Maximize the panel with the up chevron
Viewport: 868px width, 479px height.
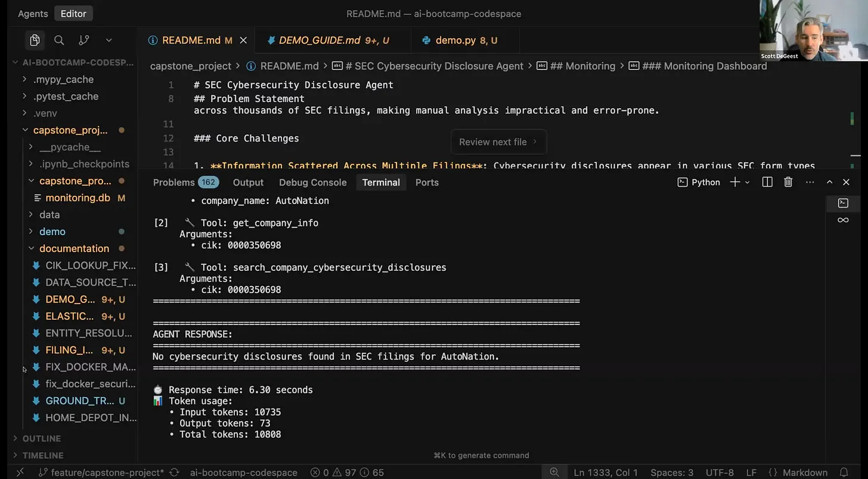click(x=829, y=183)
